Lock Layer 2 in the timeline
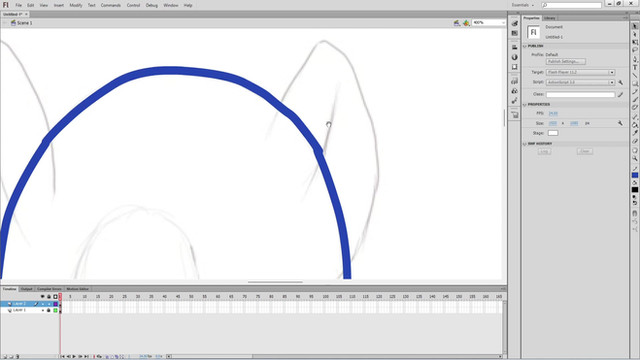 point(49,304)
